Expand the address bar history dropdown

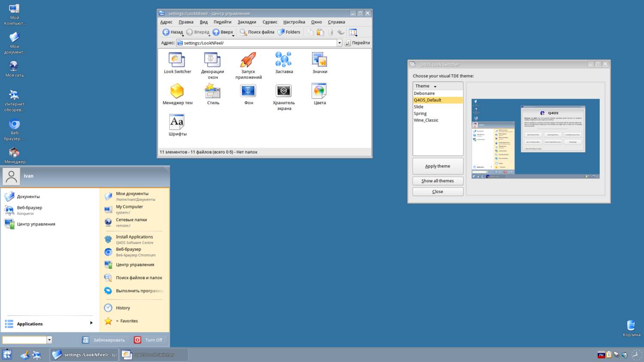tap(339, 43)
